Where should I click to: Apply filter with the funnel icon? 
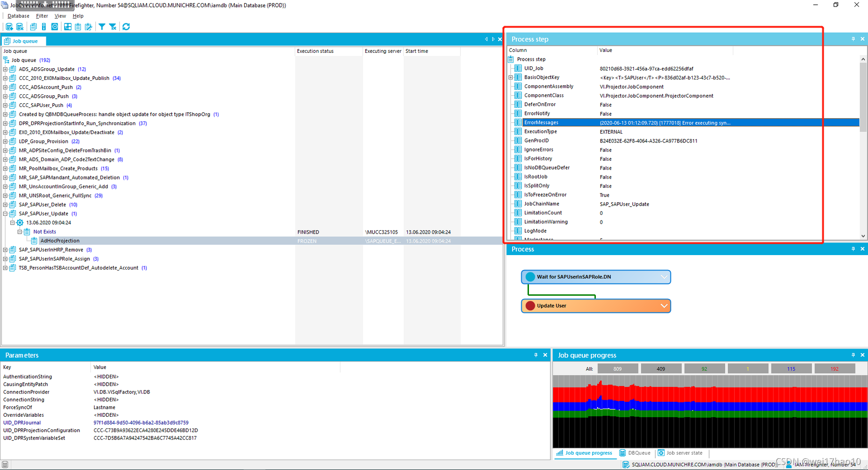coord(102,27)
